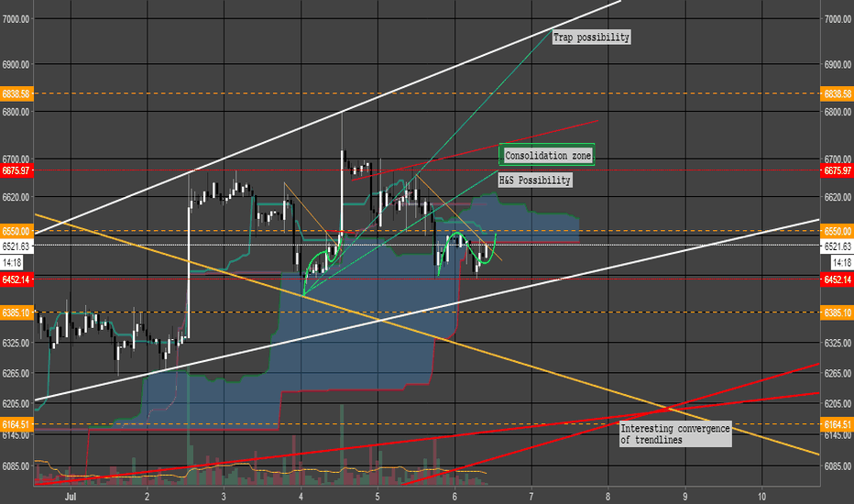Click the "H&S Possibility" annotation label
This screenshot has width=854, height=504.
point(535,181)
